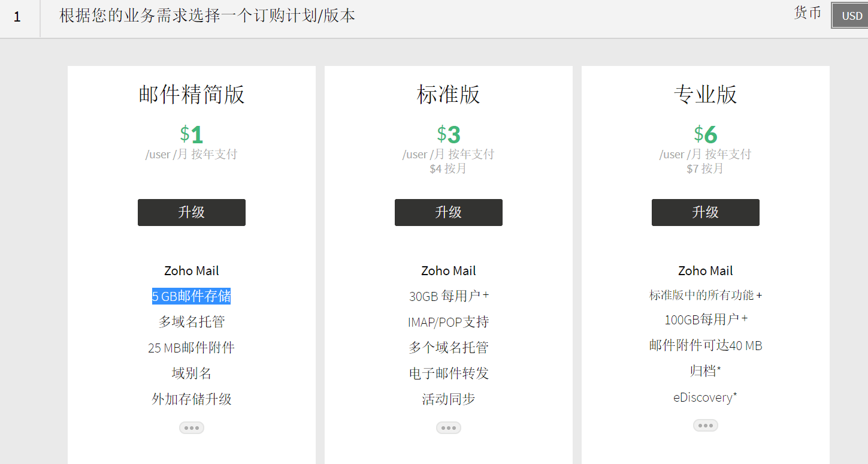Click 升级 under 标准版 plan
This screenshot has height=464, width=868.
[x=449, y=212]
